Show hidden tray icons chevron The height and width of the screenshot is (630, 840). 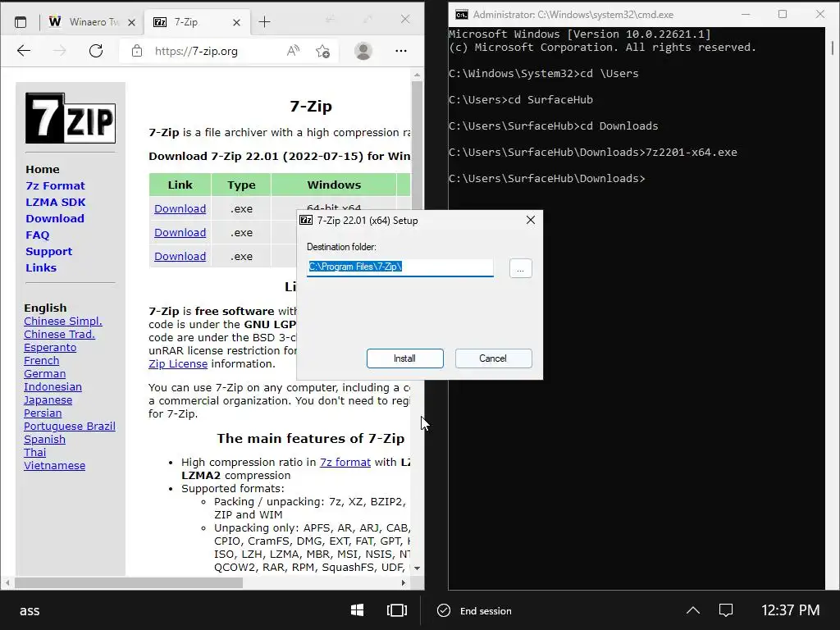click(692, 610)
